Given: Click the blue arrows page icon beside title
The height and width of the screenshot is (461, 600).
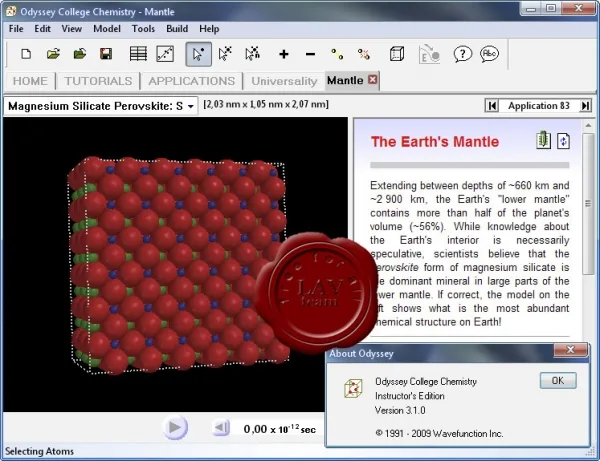Looking at the screenshot, I should (x=563, y=141).
